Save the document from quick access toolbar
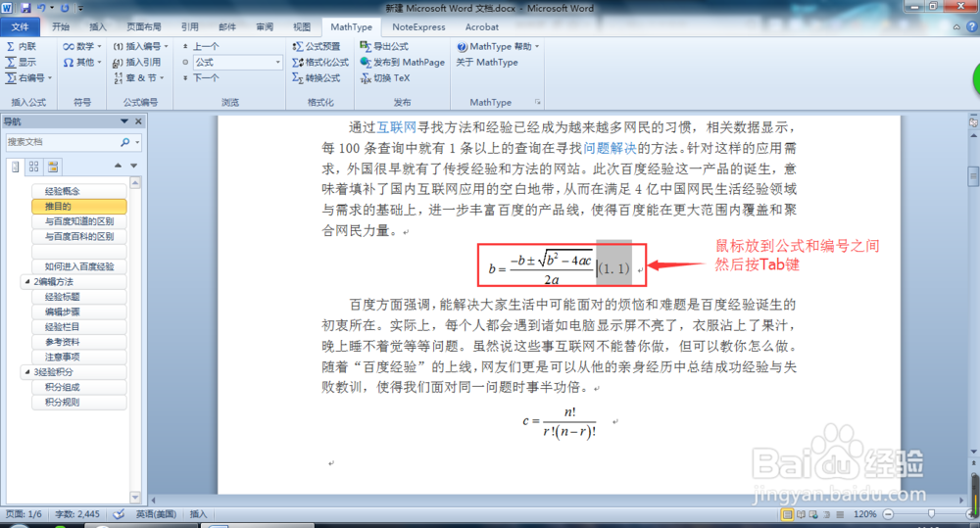The width and height of the screenshot is (980, 528). click(x=25, y=8)
